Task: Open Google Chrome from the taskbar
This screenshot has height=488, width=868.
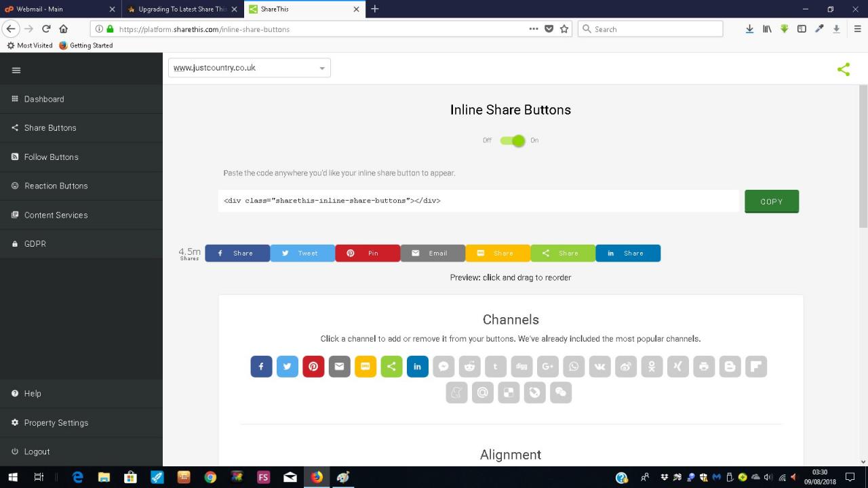Action: (210, 477)
